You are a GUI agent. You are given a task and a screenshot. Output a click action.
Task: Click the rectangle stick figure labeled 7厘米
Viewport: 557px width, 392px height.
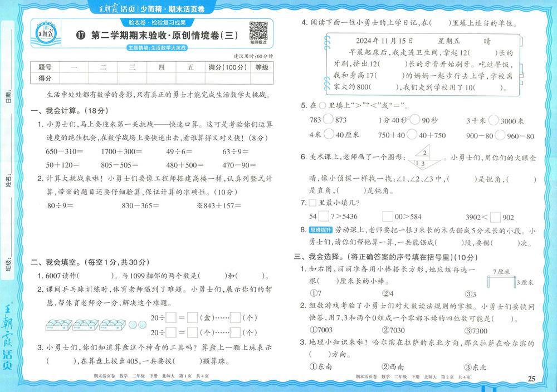pyautogui.click(x=501, y=282)
